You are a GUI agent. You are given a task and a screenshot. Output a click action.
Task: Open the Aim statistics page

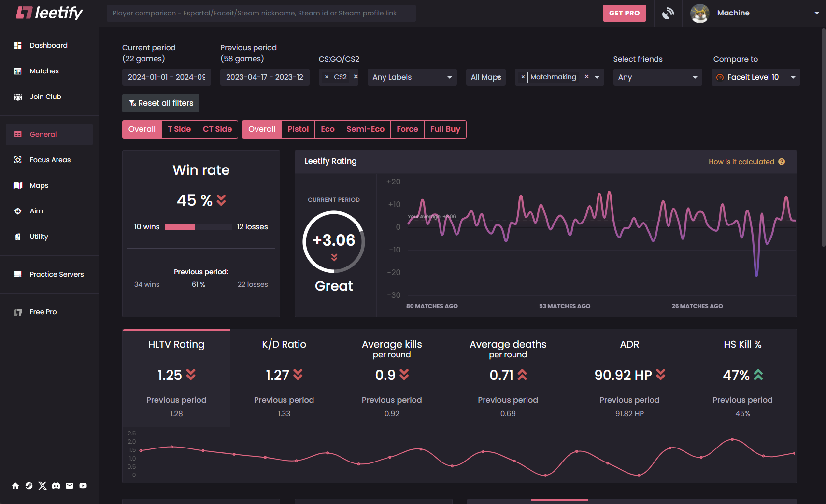[x=36, y=211]
